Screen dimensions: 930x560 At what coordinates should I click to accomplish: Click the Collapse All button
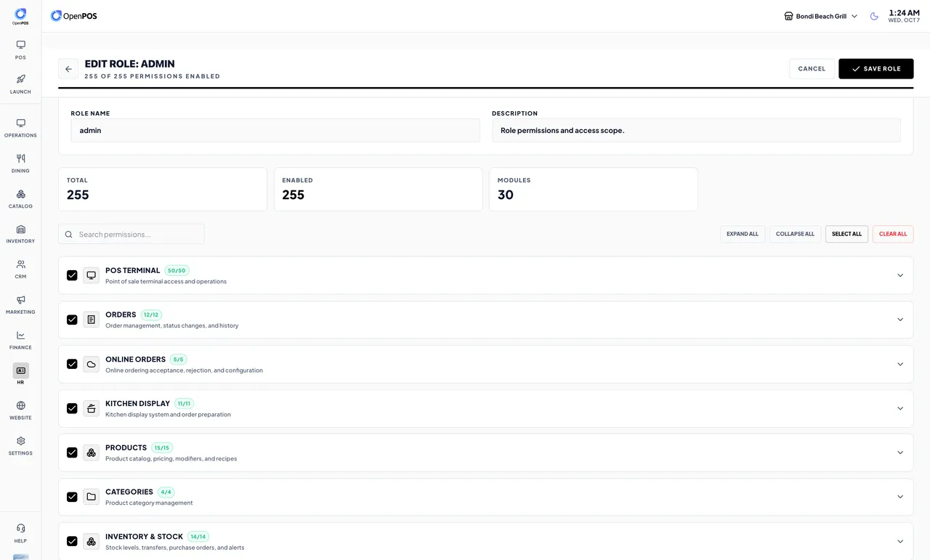(796, 234)
